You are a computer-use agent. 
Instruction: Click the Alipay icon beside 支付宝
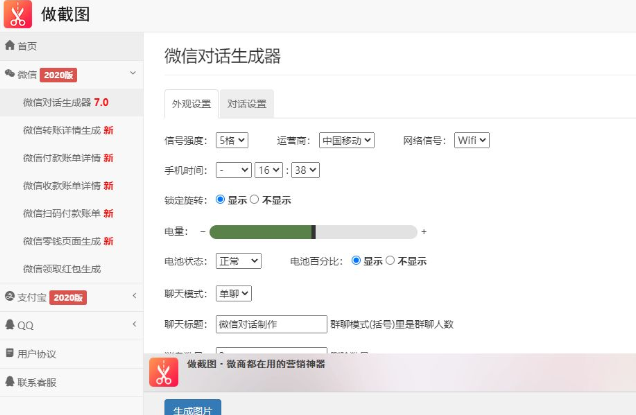pyautogui.click(x=10, y=297)
